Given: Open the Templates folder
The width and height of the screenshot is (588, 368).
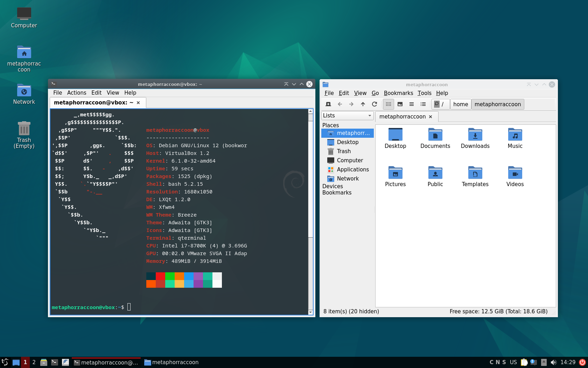Looking at the screenshot, I should (475, 177).
